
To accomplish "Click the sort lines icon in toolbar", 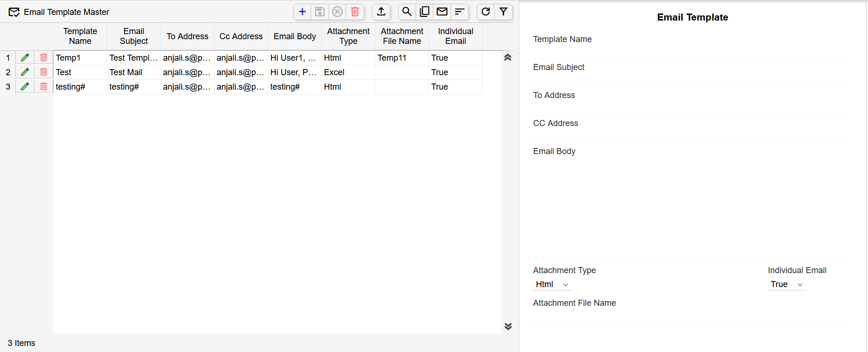I will (x=460, y=12).
